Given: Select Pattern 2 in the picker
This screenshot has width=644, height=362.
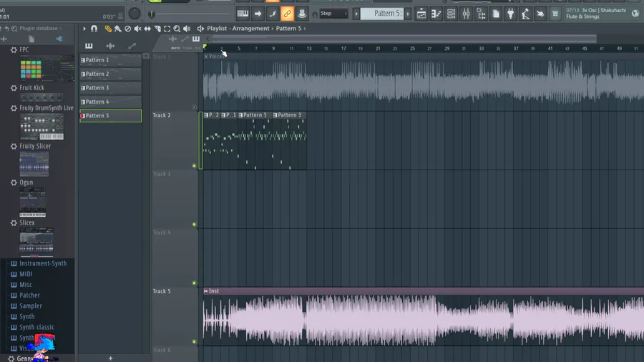Looking at the screenshot, I should coord(110,74).
